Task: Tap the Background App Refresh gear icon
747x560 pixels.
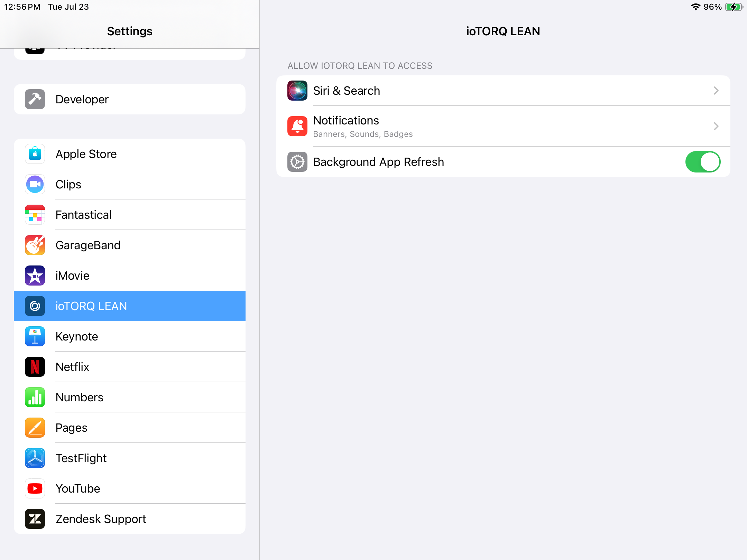Action: tap(297, 162)
